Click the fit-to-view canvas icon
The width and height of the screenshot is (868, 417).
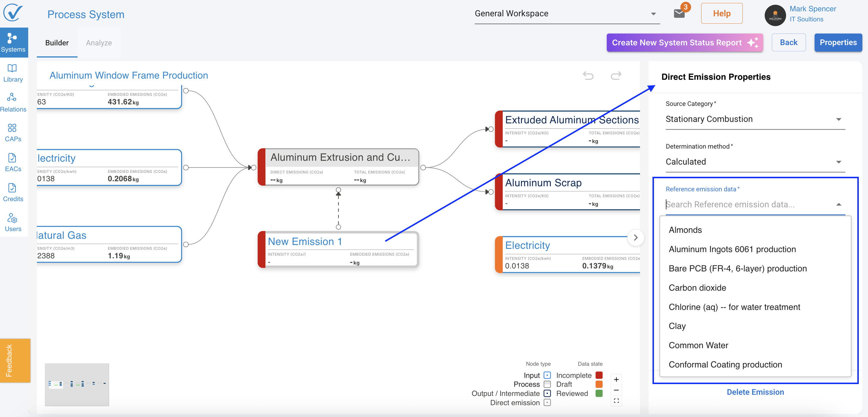(x=616, y=400)
